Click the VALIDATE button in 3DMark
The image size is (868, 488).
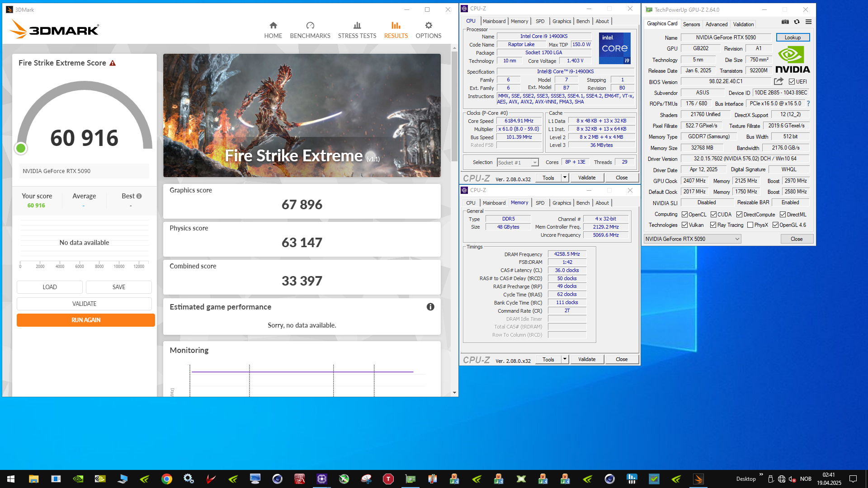85,304
